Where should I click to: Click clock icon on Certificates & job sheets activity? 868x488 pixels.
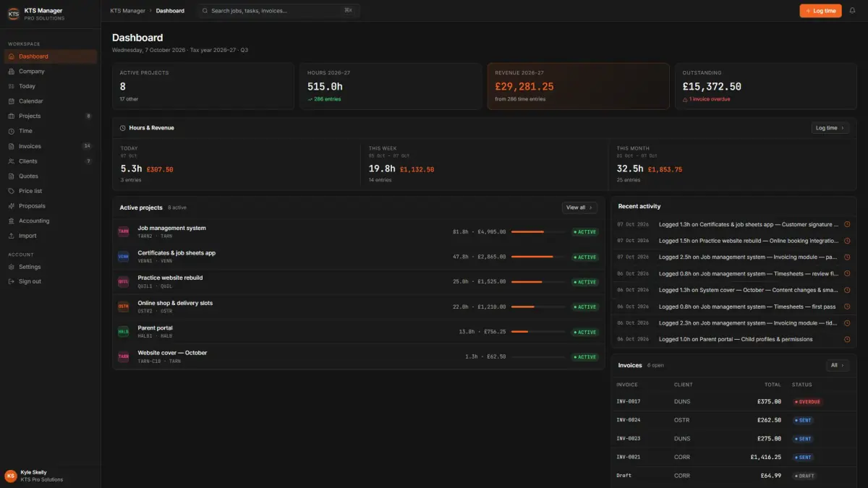[847, 224]
